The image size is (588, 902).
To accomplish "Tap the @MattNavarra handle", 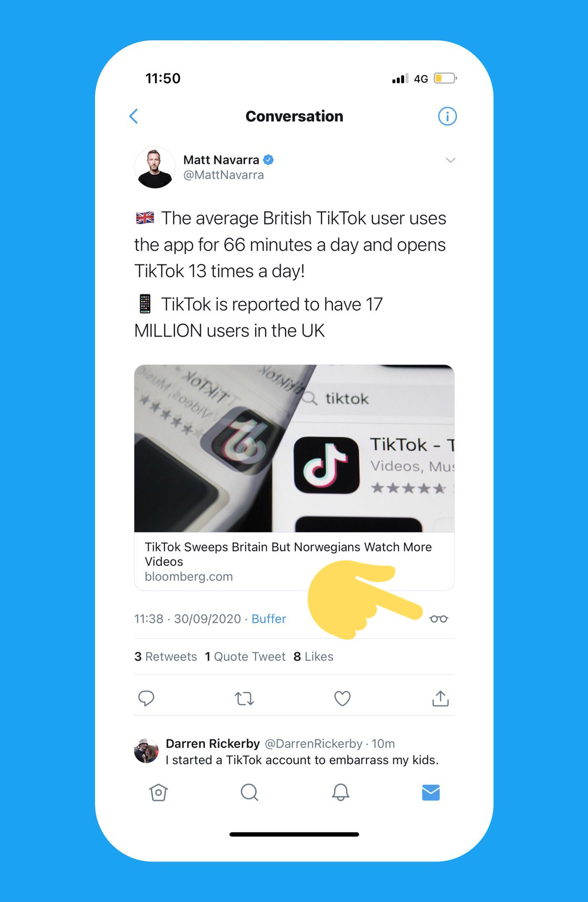I will pyautogui.click(x=224, y=175).
